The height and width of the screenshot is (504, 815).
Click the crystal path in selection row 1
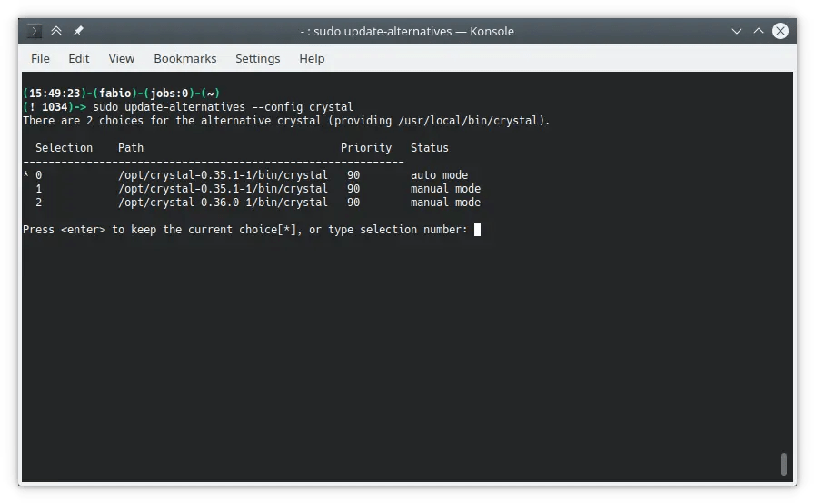point(223,189)
